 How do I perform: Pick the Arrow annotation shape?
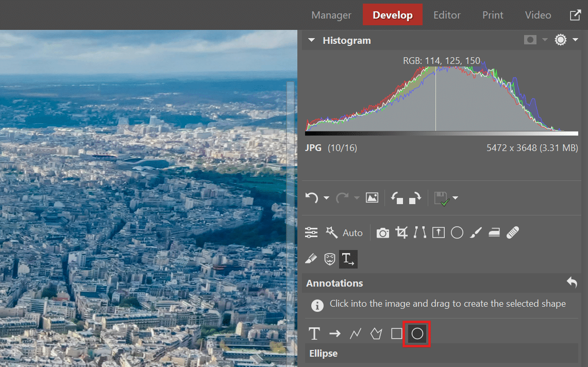click(335, 333)
